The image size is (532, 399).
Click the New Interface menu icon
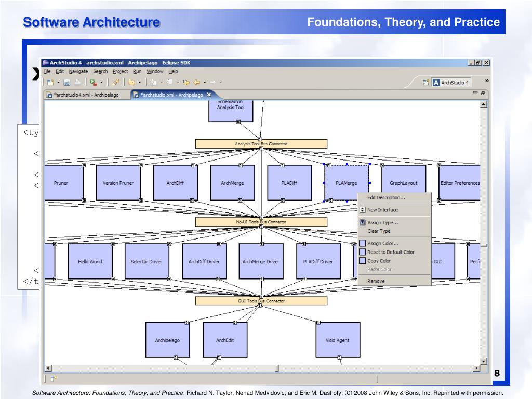pos(362,210)
